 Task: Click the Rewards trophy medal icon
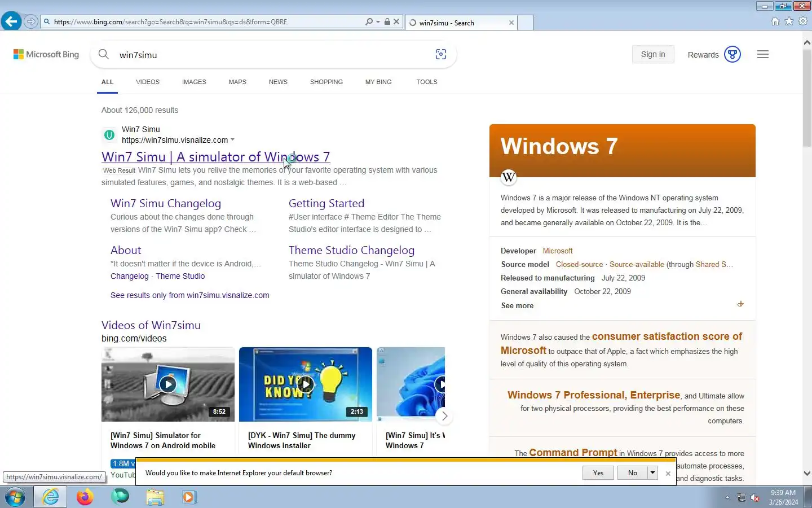pyautogui.click(x=732, y=54)
